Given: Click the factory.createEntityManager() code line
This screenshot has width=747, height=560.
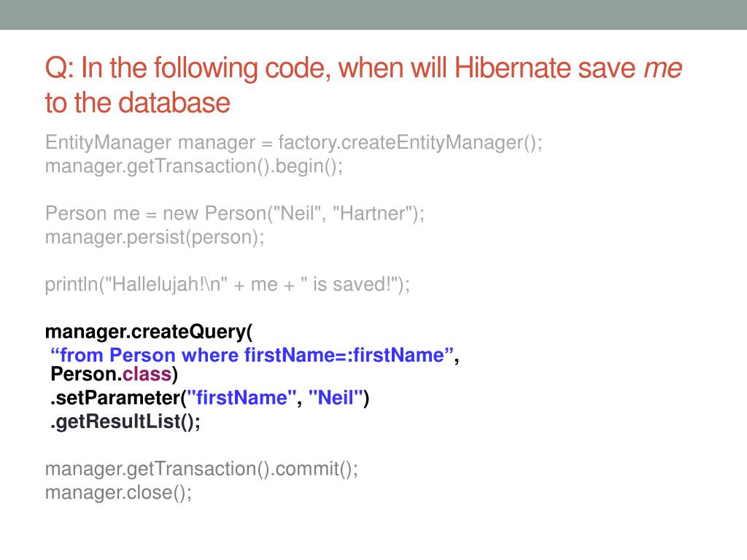Looking at the screenshot, I should click(x=294, y=142).
